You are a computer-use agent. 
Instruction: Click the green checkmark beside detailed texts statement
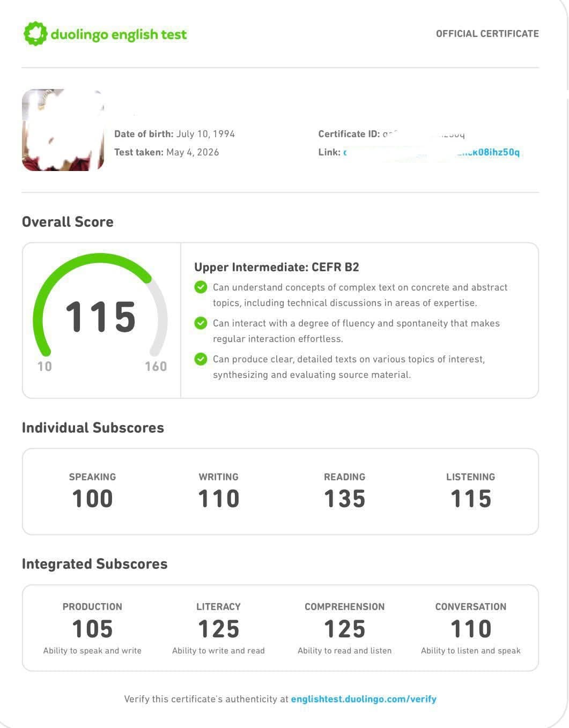(201, 359)
